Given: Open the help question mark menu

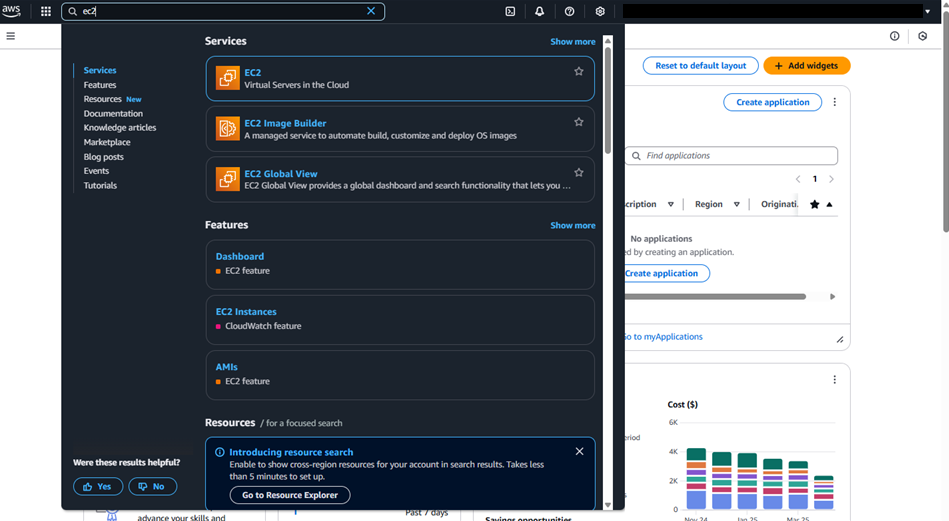Looking at the screenshot, I should (x=570, y=12).
